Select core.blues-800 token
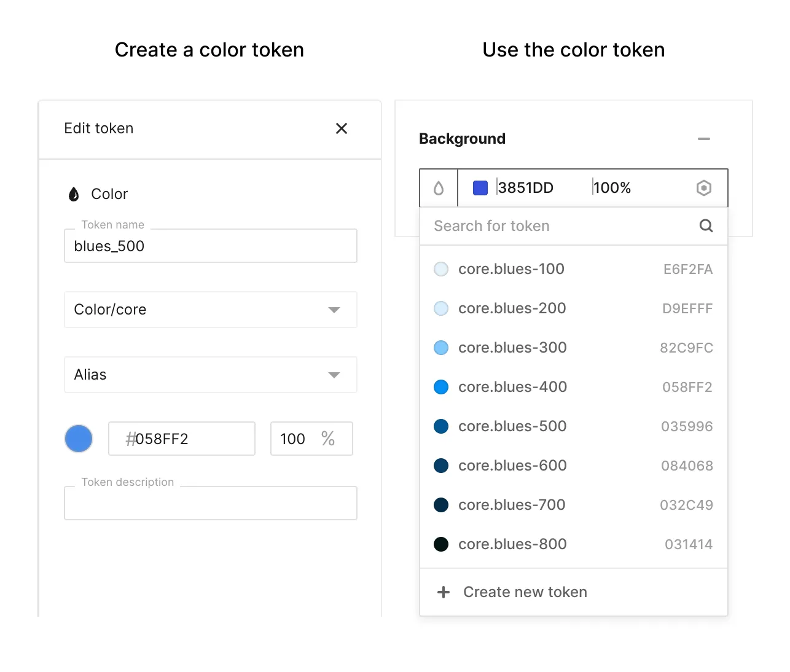Viewport: 790px width, 672px height. (574, 544)
